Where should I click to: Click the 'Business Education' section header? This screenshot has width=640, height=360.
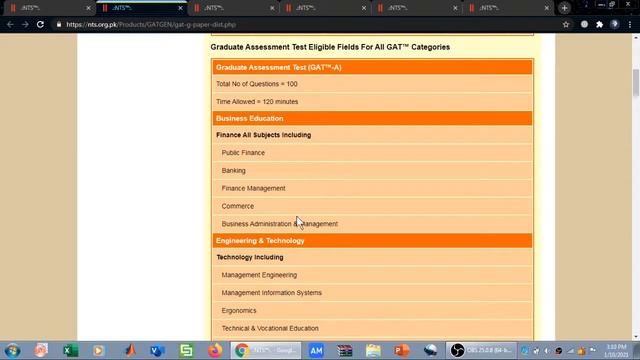point(372,118)
